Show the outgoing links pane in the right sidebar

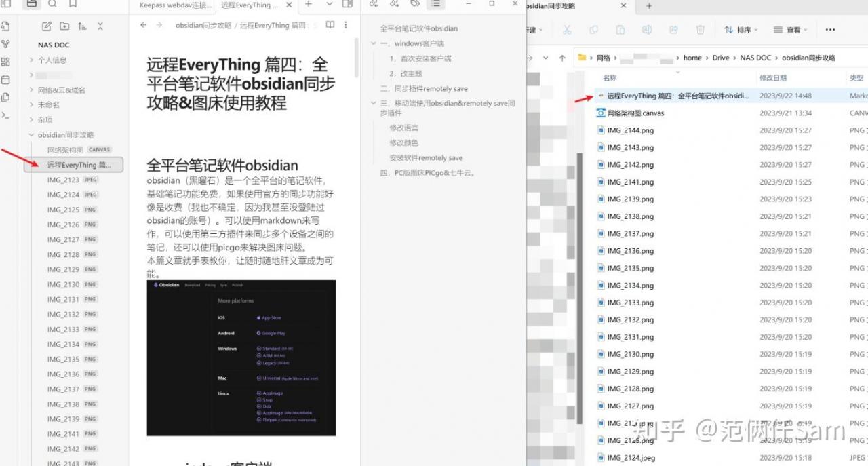point(395,4)
